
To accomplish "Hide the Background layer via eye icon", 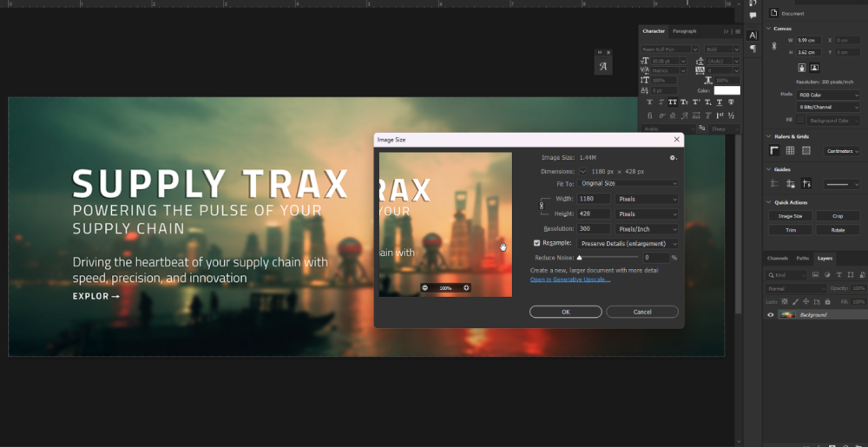I will [770, 315].
